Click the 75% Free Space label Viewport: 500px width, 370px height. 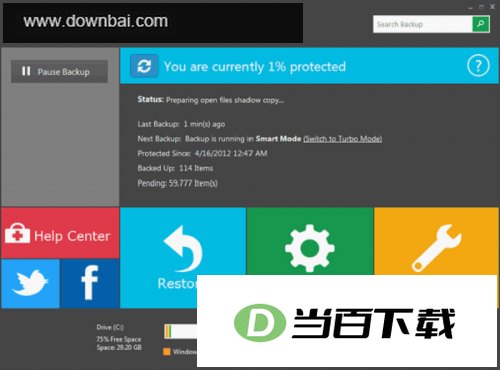click(119, 339)
